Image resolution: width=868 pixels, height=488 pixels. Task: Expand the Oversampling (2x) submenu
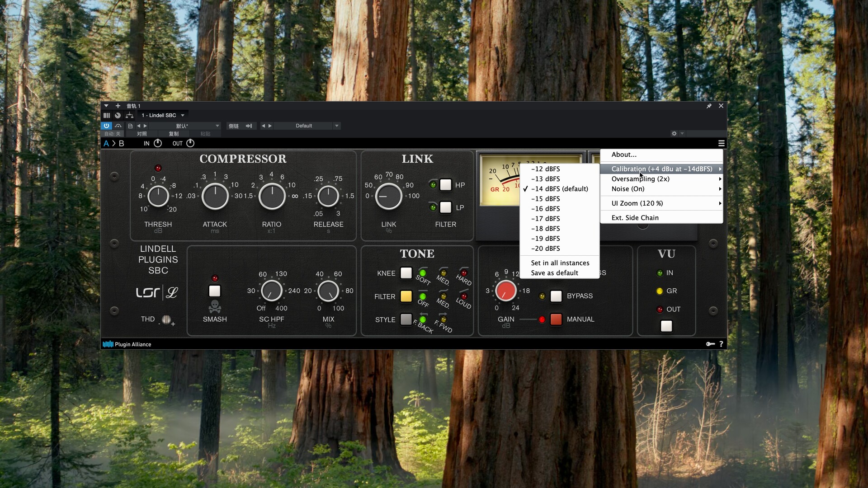pyautogui.click(x=661, y=179)
